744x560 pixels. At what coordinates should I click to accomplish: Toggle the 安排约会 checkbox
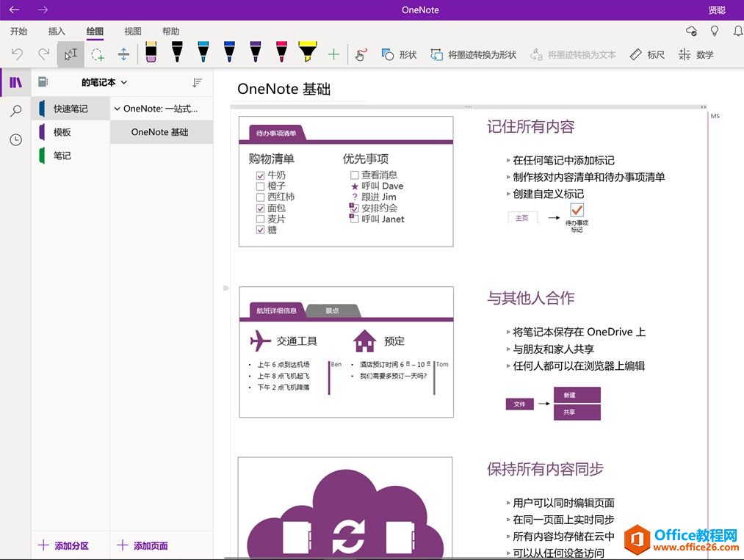(x=355, y=208)
